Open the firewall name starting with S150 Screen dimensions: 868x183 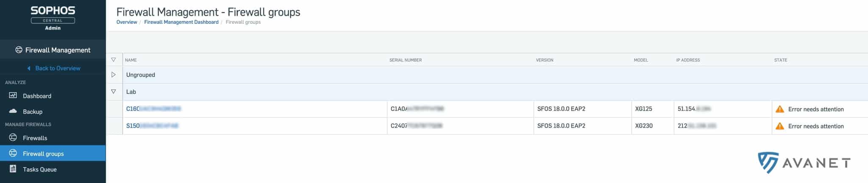tap(152, 126)
